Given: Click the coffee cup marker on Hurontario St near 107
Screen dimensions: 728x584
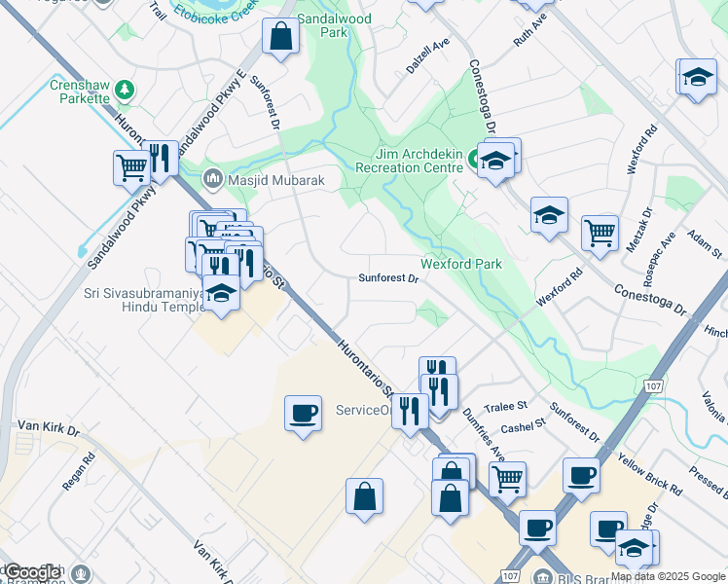Looking at the screenshot, I should 537,531.
